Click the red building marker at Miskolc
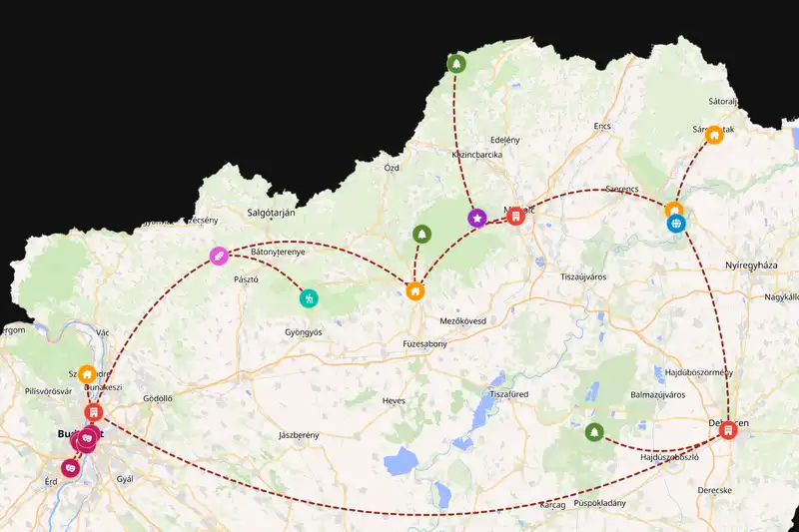Screen dimensions: 799x532 click(515, 216)
